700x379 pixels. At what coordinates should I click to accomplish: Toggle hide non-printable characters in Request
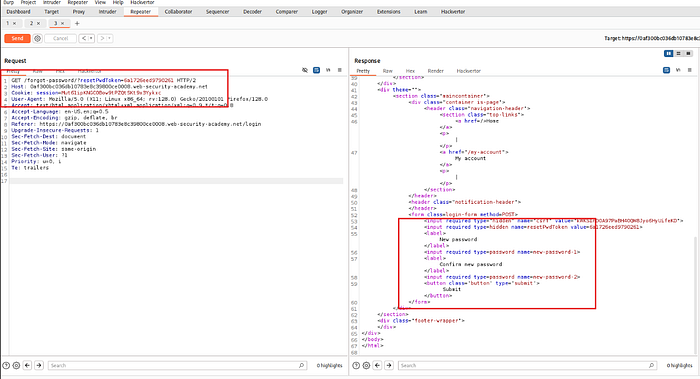(x=305, y=70)
